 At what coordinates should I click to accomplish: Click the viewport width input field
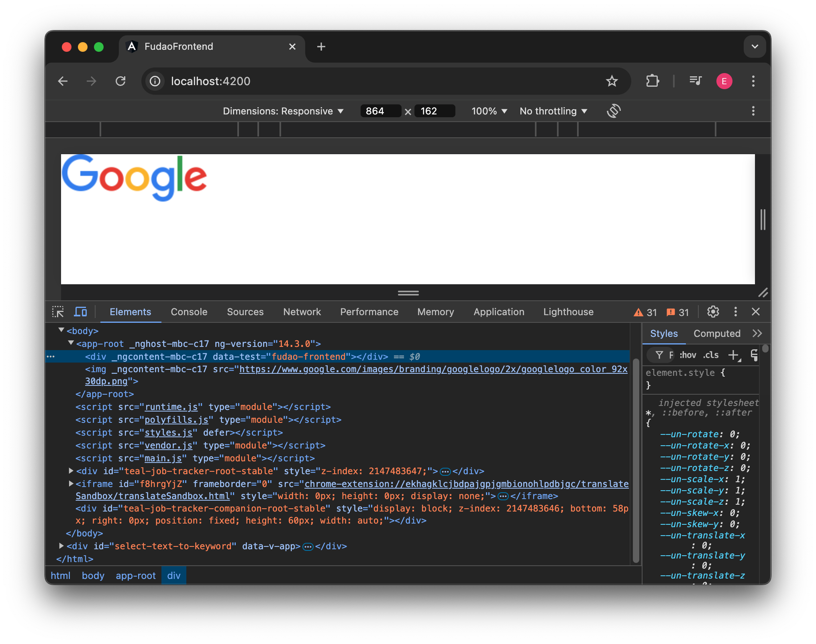[x=380, y=111]
